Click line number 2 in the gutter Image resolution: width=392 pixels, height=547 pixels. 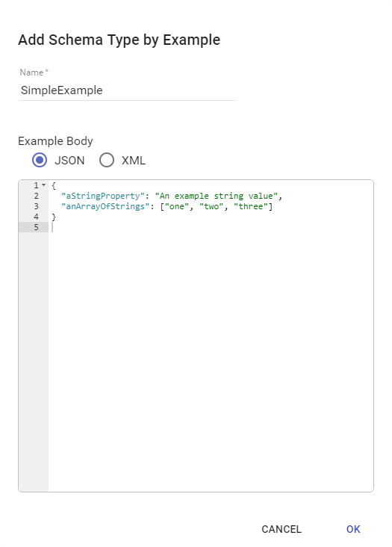tap(37, 196)
